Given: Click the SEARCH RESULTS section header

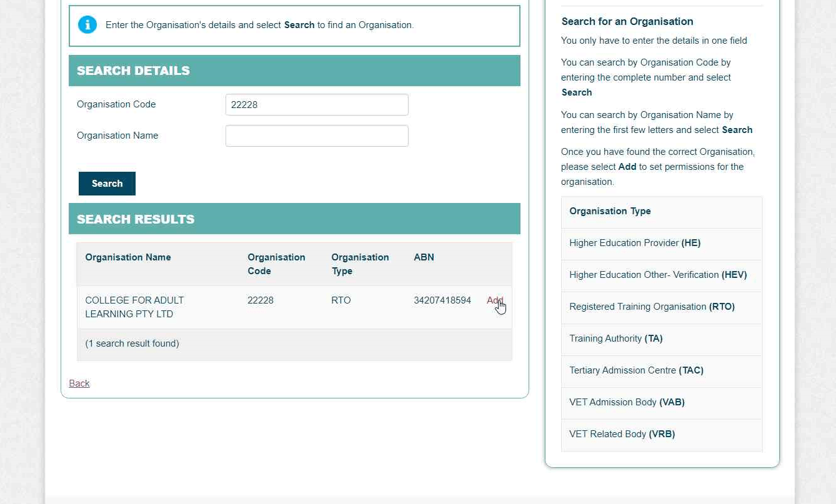Looking at the screenshot, I should click(x=136, y=219).
